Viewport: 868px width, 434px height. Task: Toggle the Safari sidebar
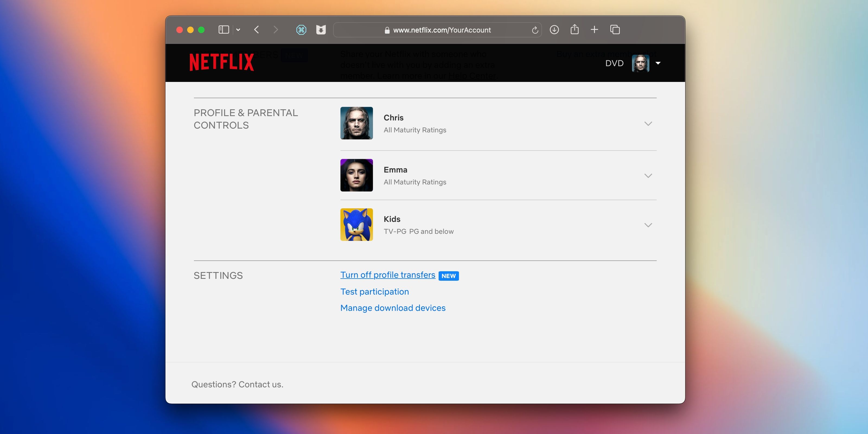coord(223,30)
